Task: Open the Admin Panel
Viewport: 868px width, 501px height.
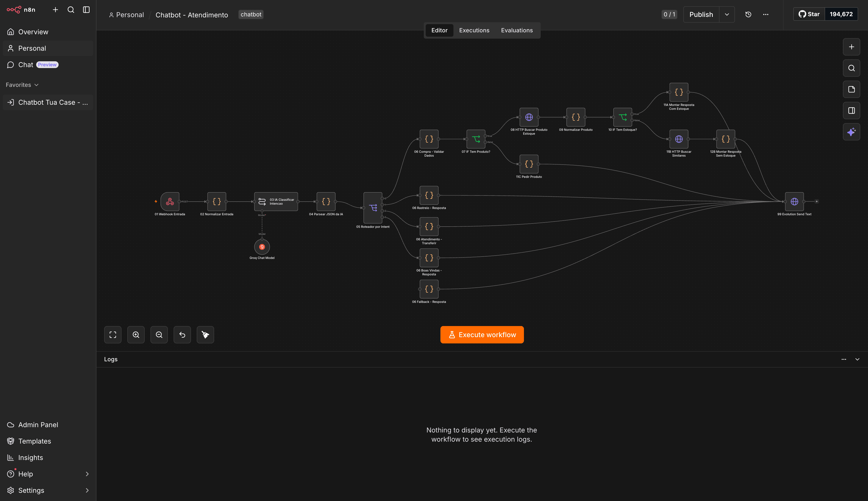Action: [48, 425]
